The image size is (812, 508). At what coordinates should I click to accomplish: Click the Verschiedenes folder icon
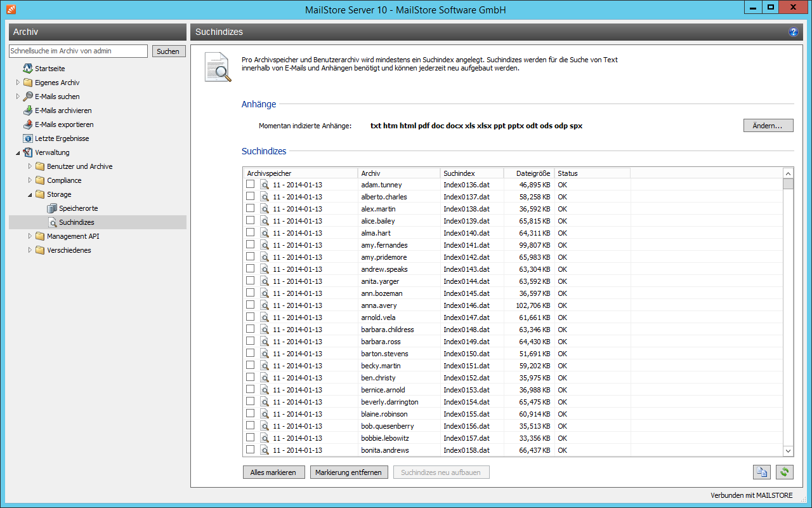tap(40, 250)
